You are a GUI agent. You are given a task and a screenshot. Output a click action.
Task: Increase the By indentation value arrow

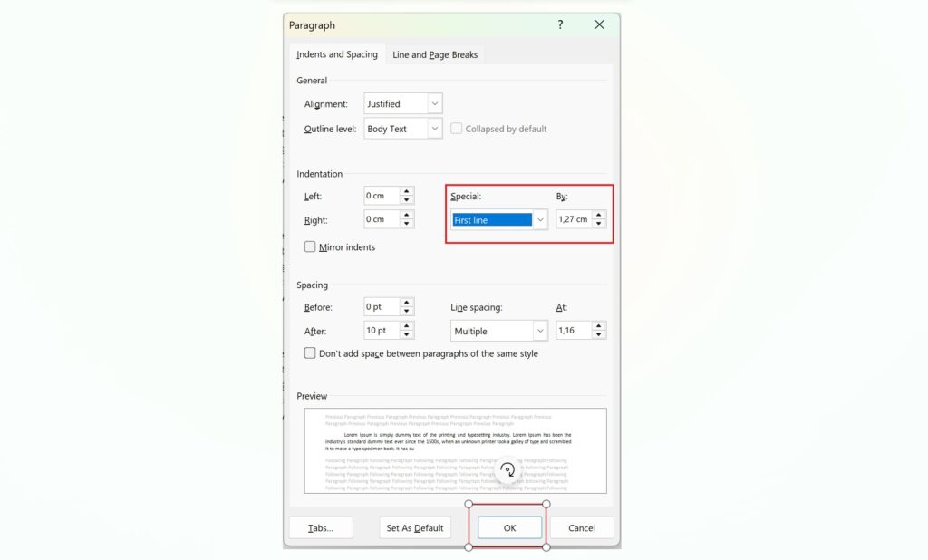(598, 215)
